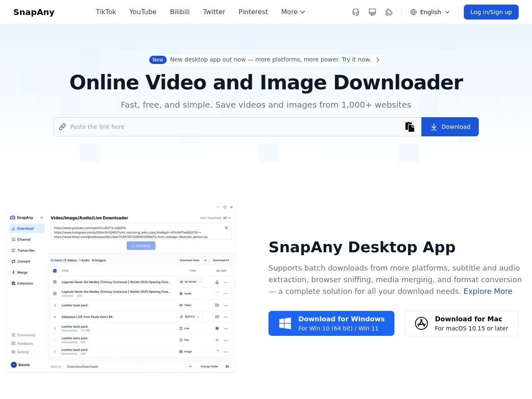Click the Log in/Sign up button

tap(491, 12)
